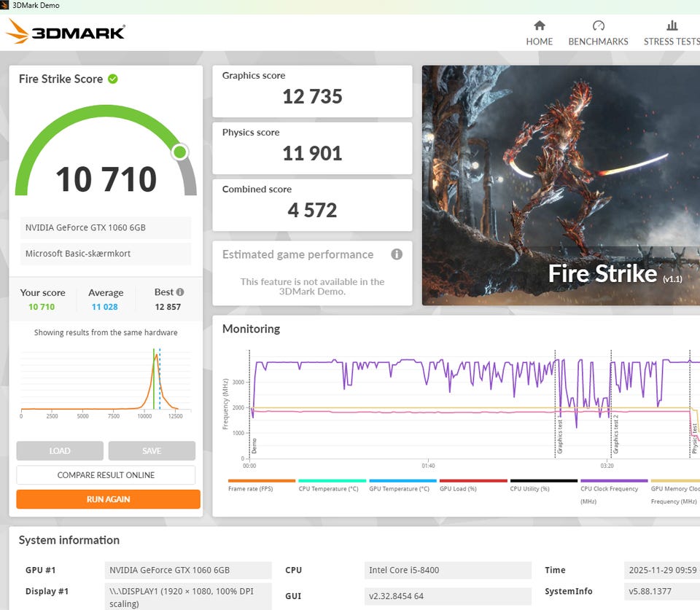Click the Fire Strike v1.1 artwork thumbnail
700x610 pixels.
[x=561, y=186]
